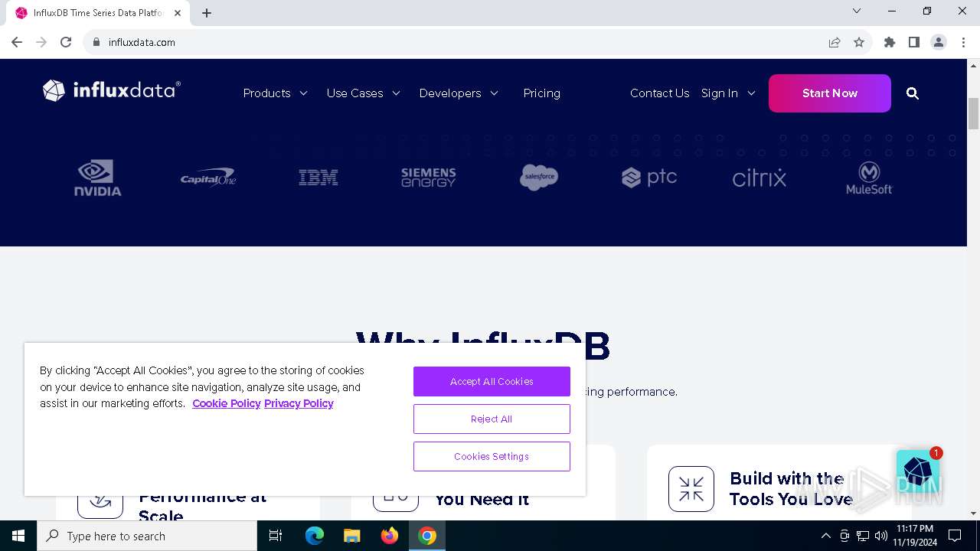
Task: Open the network icon in system tray
Action: tap(863, 536)
